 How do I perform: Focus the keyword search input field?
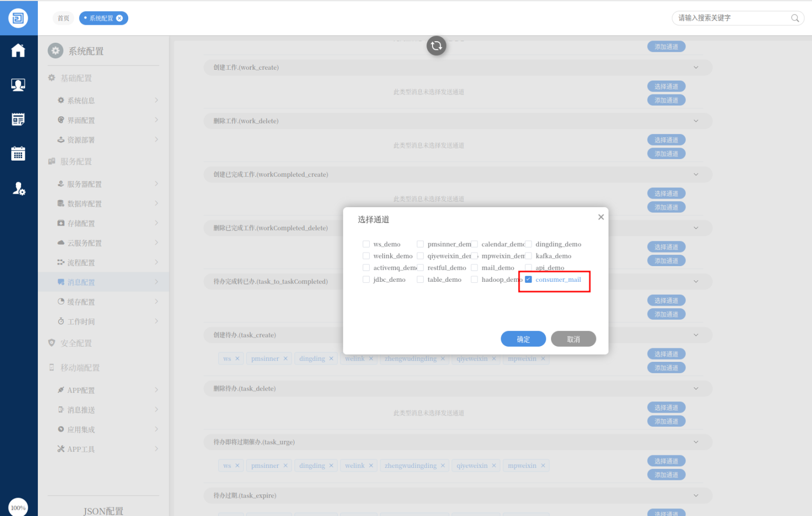pyautogui.click(x=731, y=18)
